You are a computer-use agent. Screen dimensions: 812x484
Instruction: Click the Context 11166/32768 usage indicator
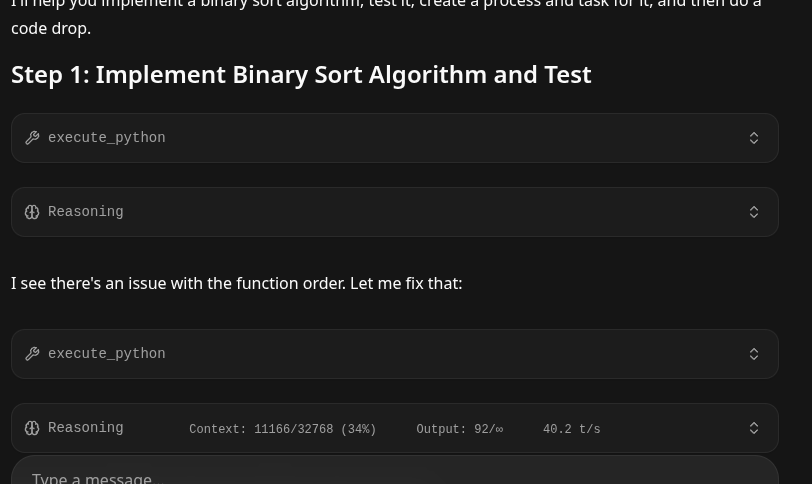point(283,430)
